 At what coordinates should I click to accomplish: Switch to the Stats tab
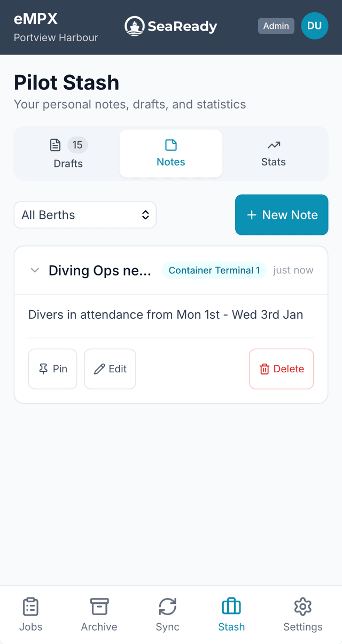[x=273, y=154]
